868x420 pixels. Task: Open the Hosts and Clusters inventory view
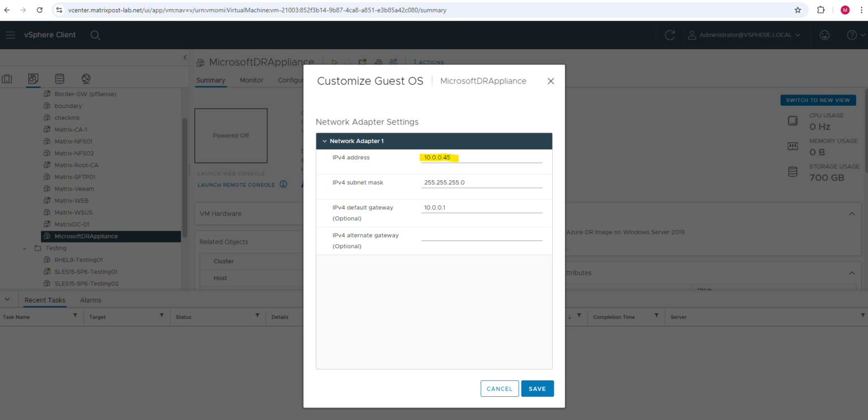click(x=7, y=79)
